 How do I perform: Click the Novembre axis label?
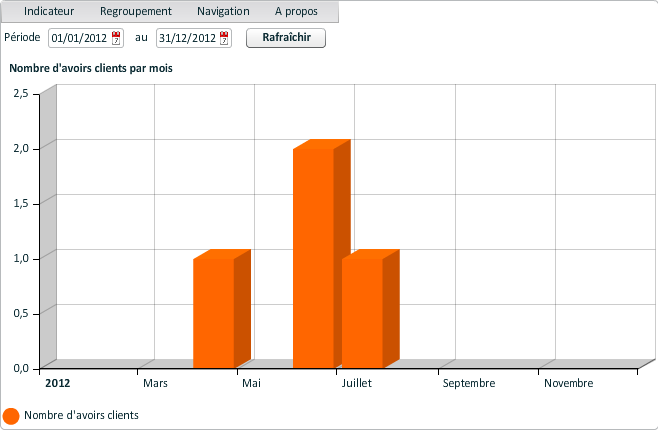(569, 383)
